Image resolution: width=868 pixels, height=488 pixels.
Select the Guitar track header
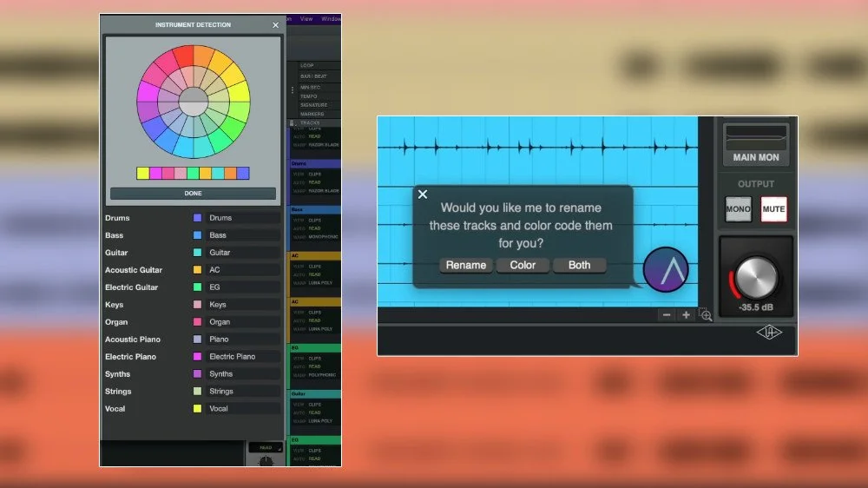pos(316,394)
